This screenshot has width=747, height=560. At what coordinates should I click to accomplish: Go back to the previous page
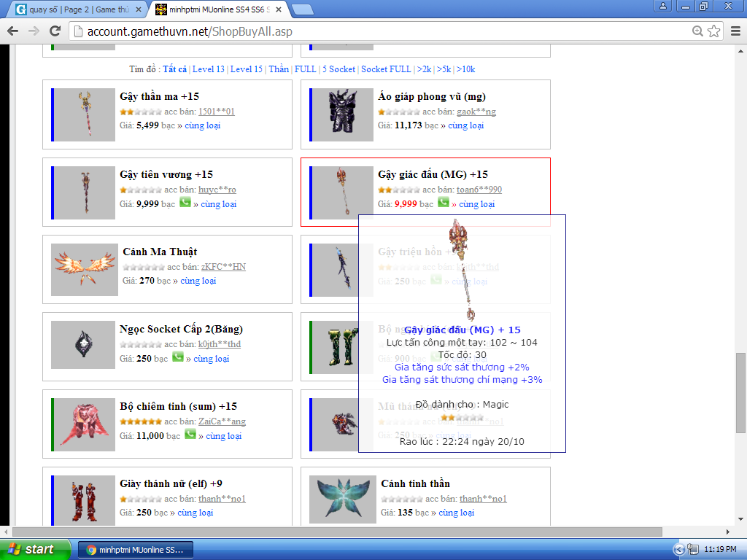[x=13, y=31]
